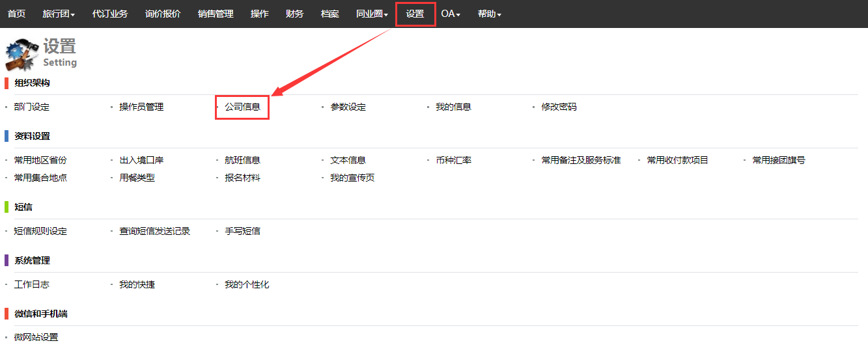Go to 参数设定
The height and width of the screenshot is (354, 868).
(x=348, y=107)
